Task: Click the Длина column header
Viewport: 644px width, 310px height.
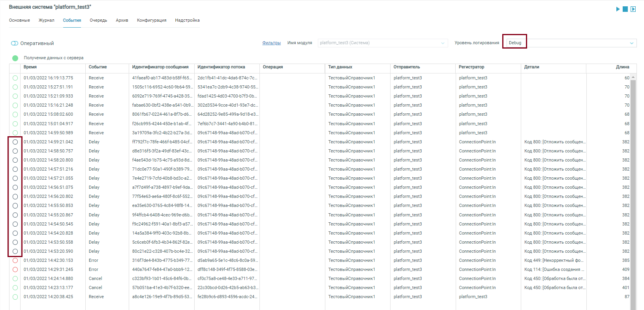Action: [x=623, y=67]
